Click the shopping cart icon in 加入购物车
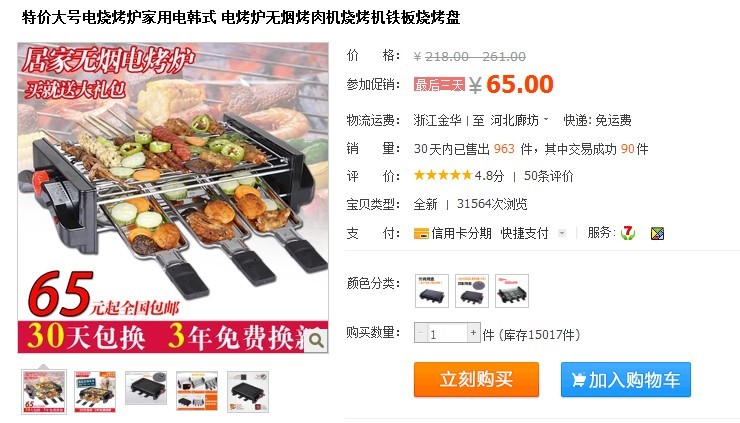 pos(578,380)
